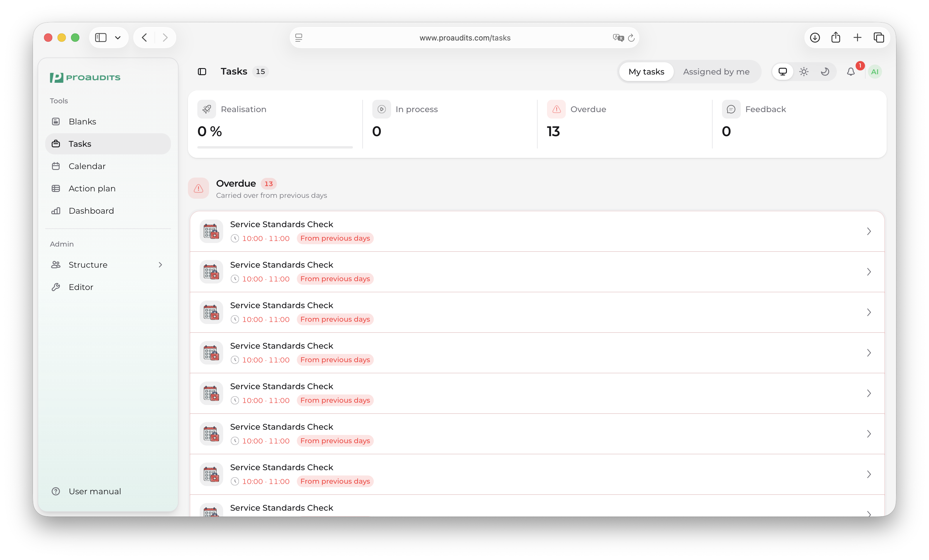Image resolution: width=929 pixels, height=560 pixels.
Task: Enable light theme sun icon
Action: 804,72
